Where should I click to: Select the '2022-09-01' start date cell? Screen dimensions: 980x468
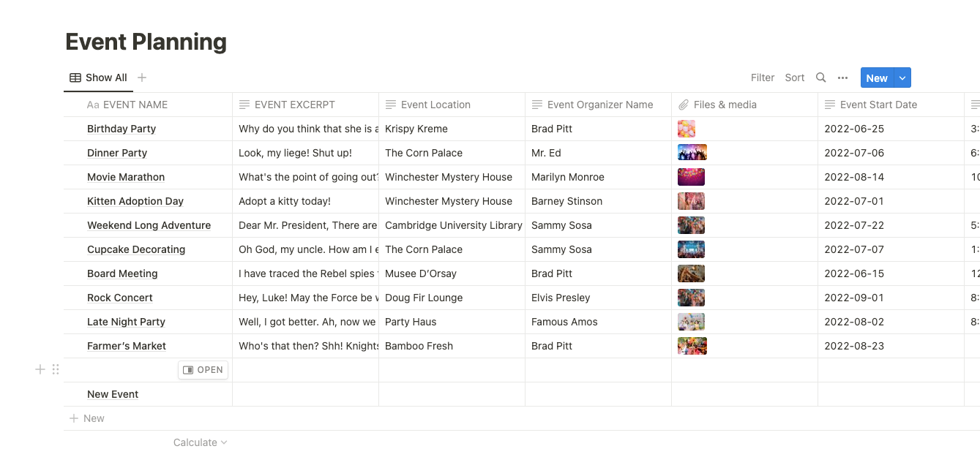click(891, 298)
